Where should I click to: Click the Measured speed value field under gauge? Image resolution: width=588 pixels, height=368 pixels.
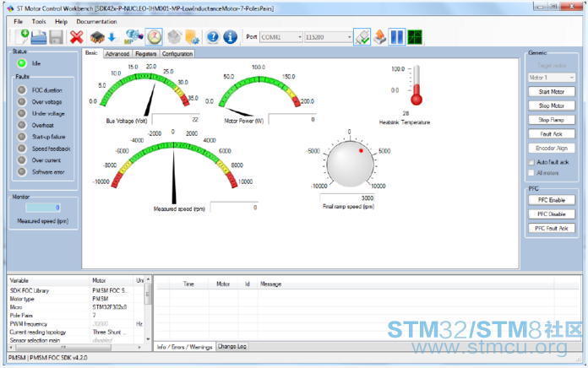(x=234, y=208)
